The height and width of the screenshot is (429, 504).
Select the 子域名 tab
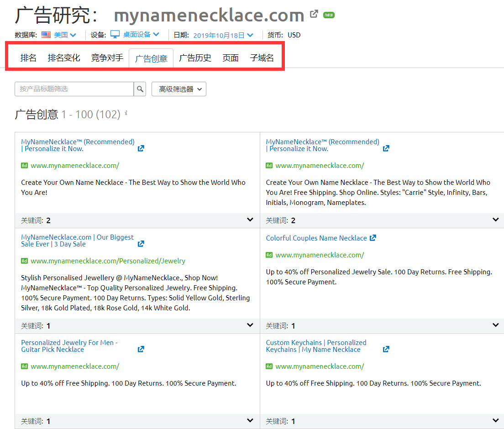[x=262, y=58]
